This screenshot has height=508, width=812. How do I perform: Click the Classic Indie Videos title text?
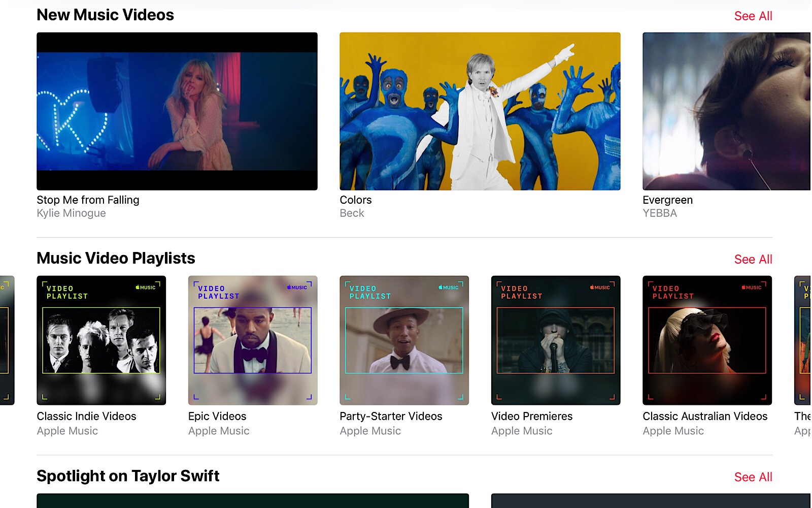(86, 417)
